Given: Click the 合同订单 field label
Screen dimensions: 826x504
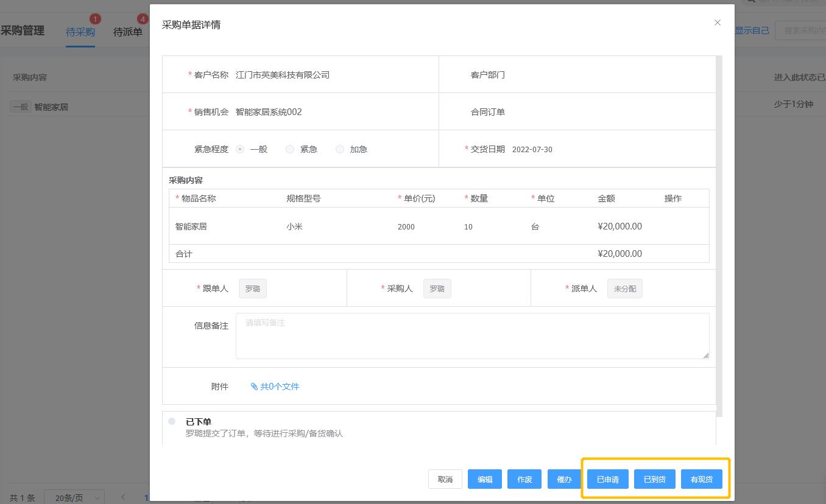Looking at the screenshot, I should pyautogui.click(x=488, y=112).
